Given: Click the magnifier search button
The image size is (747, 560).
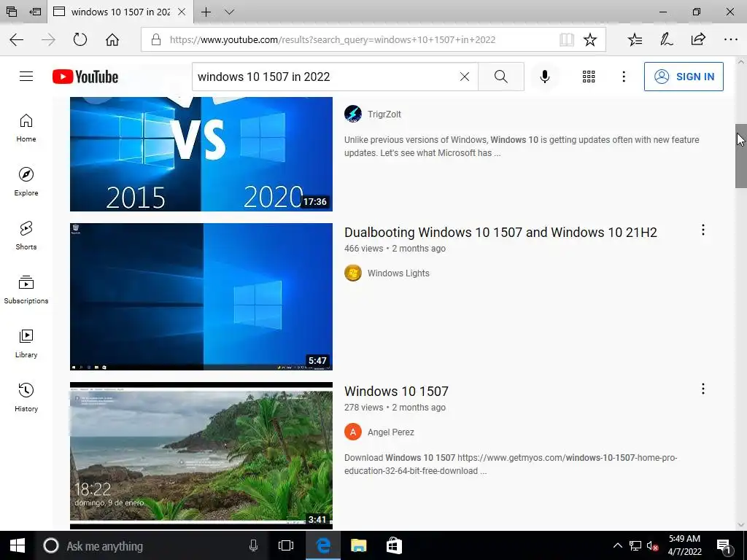Looking at the screenshot, I should pyautogui.click(x=500, y=76).
